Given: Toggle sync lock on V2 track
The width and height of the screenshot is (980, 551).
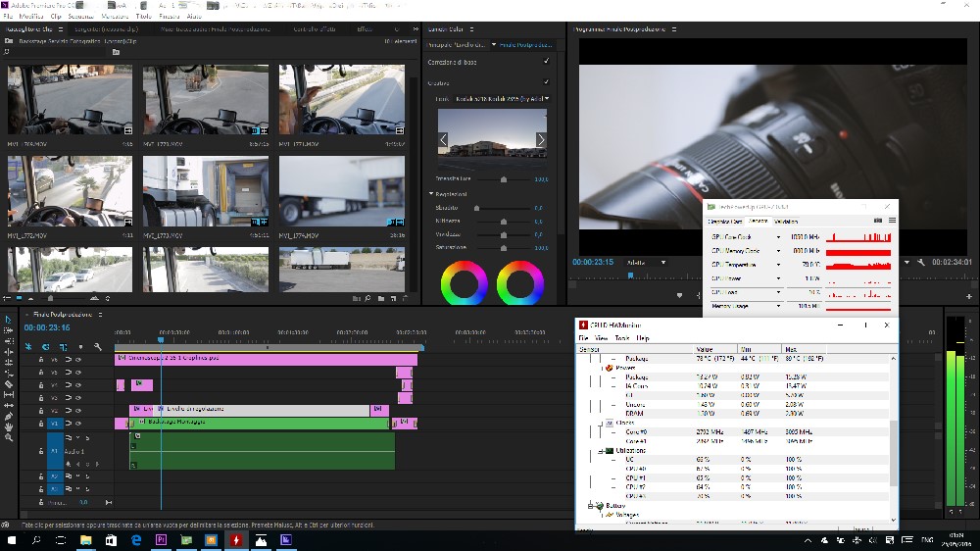Looking at the screenshot, I should pyautogui.click(x=69, y=410).
